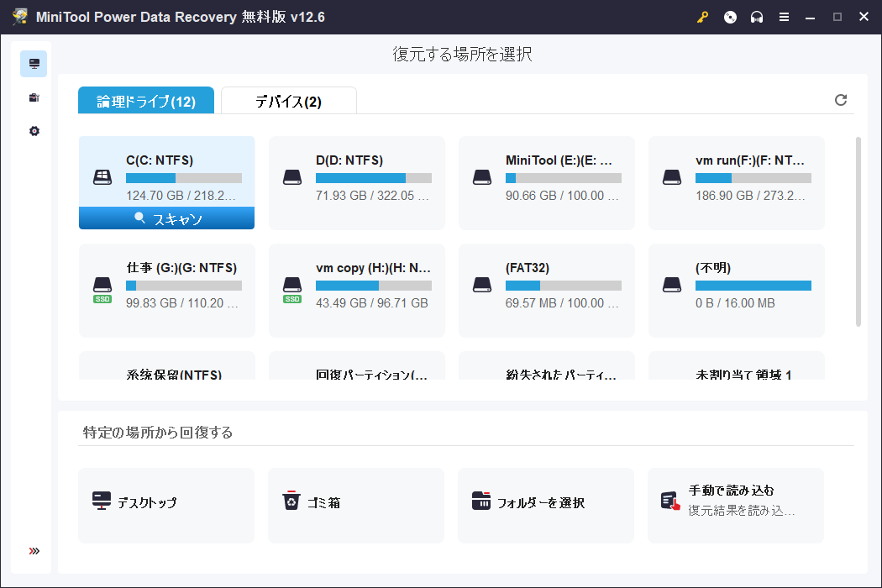Click the デスクトップ monitor icon
The height and width of the screenshot is (588, 882).
pyautogui.click(x=102, y=500)
